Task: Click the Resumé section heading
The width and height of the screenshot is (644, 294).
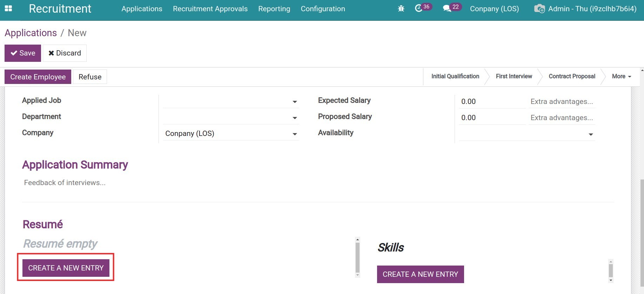Action: (43, 224)
